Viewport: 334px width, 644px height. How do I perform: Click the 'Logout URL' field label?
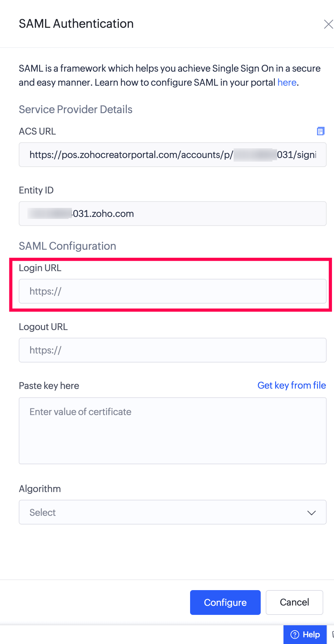[x=43, y=327]
